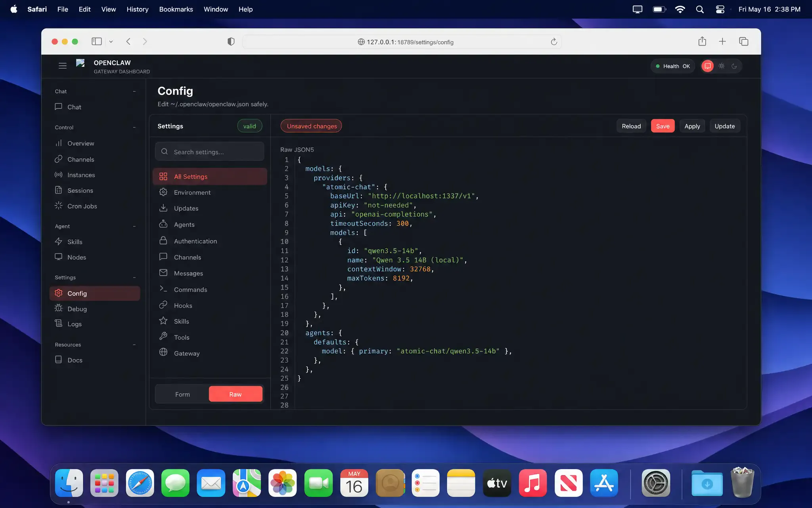Open Sessions in sidebar
812x508 pixels.
pos(95,190)
